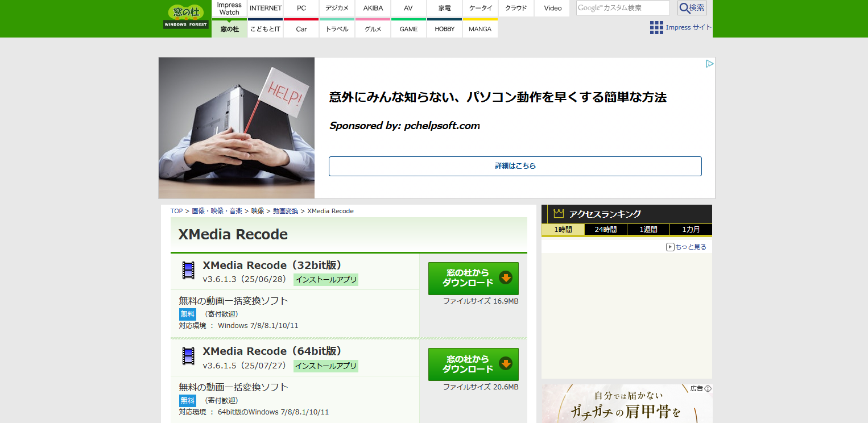Click the ファイルサイズ 16.9MB text
The image size is (868, 423).
pyautogui.click(x=481, y=301)
